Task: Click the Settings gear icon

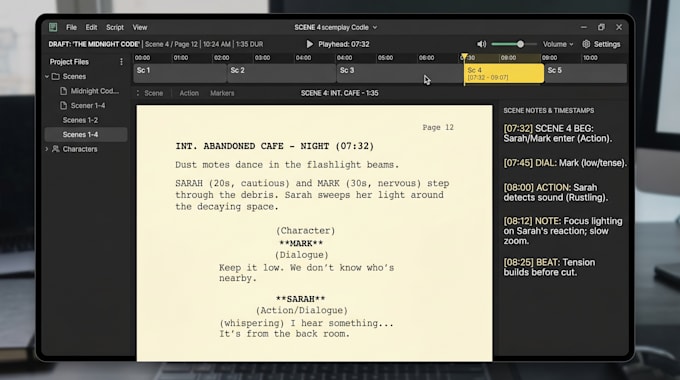Action: pyautogui.click(x=586, y=44)
